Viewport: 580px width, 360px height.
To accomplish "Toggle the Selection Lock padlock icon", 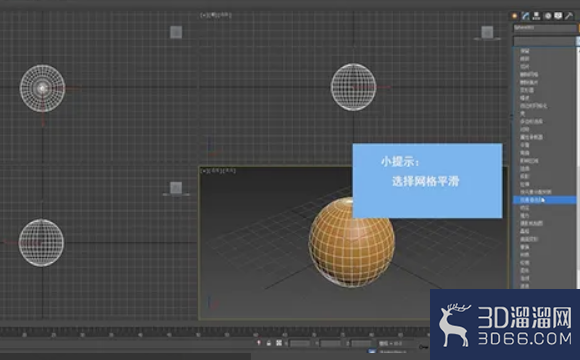I will pyautogui.click(x=269, y=343).
